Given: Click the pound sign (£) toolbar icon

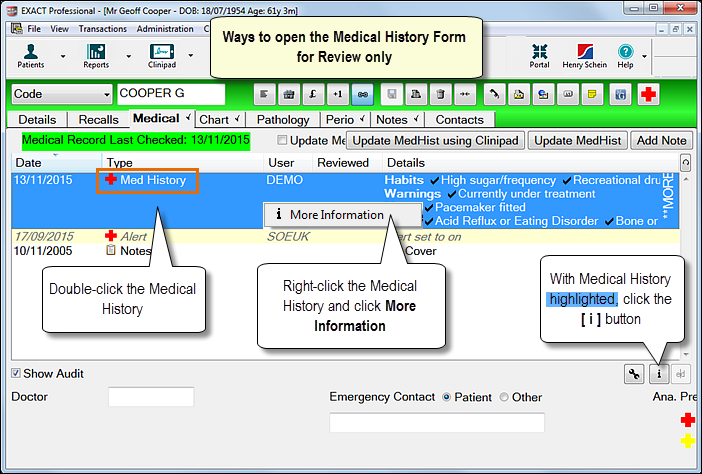Looking at the screenshot, I should click(313, 94).
